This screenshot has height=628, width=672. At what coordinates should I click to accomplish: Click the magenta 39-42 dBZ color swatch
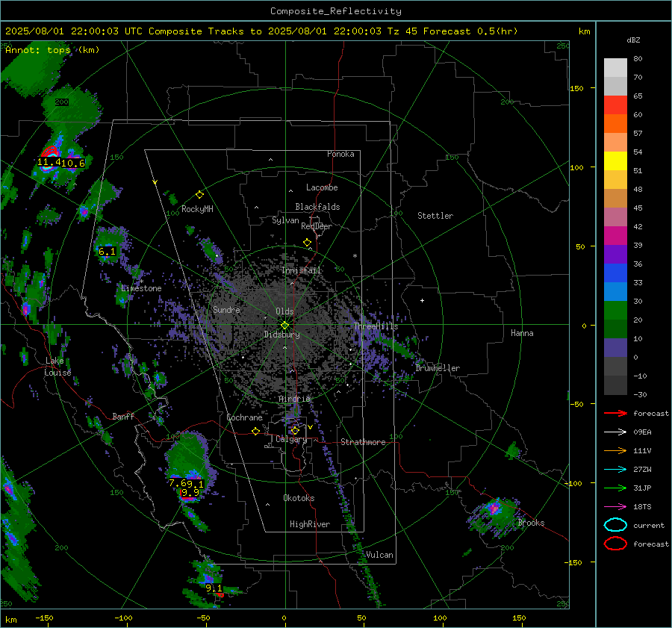coord(615,236)
